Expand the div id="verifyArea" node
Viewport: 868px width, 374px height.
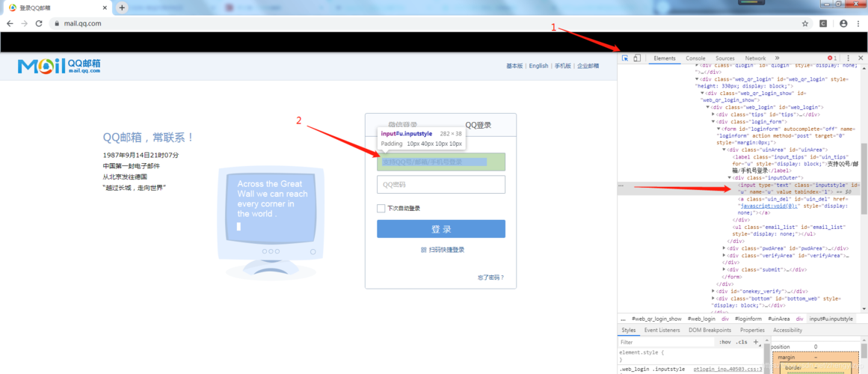724,255
